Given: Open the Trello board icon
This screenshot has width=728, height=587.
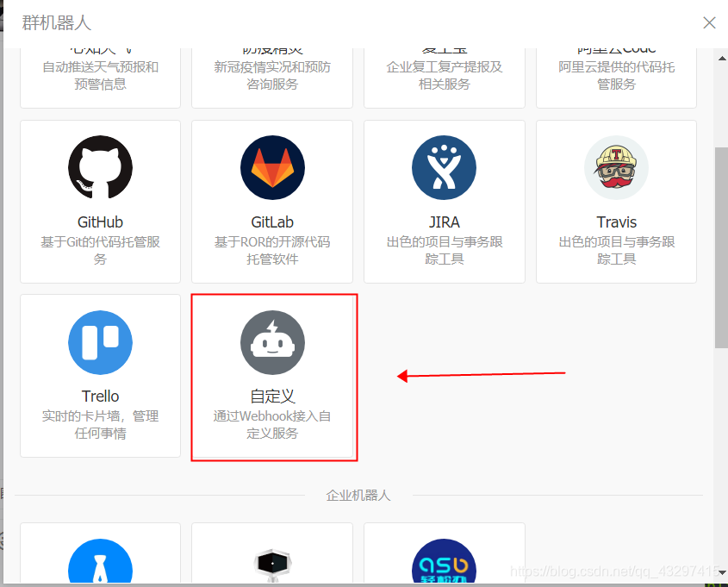Looking at the screenshot, I should (x=100, y=343).
